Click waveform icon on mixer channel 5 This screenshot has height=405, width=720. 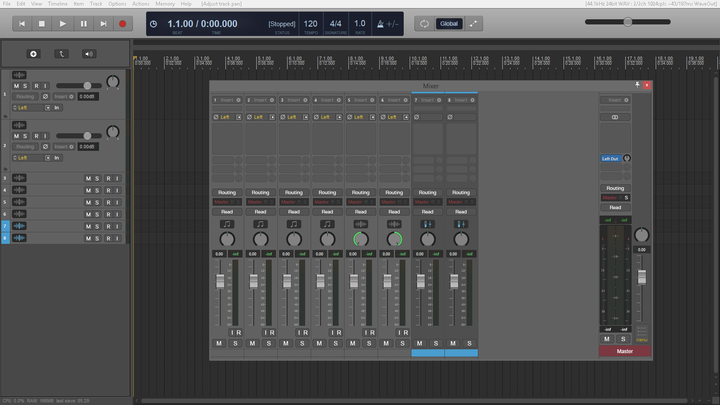point(361,224)
